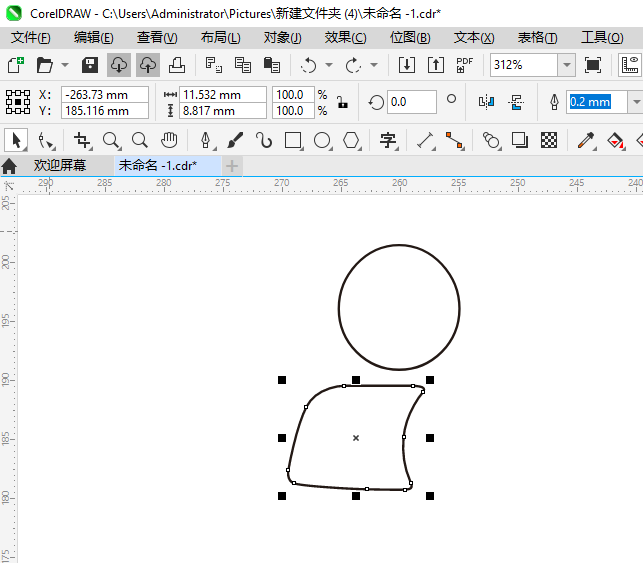Click the Save icon

pos(89,65)
